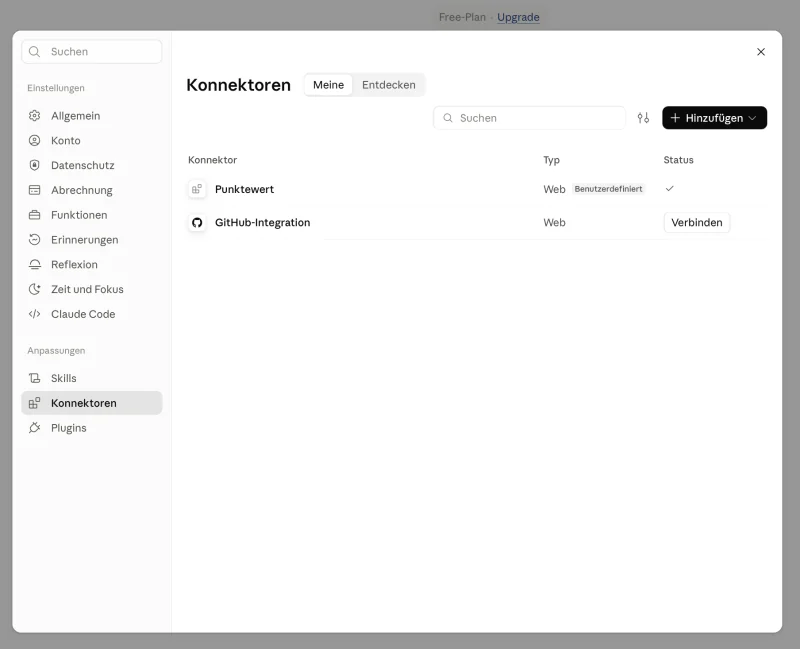
Task: Focus the connector Suchen search field
Action: (x=529, y=118)
